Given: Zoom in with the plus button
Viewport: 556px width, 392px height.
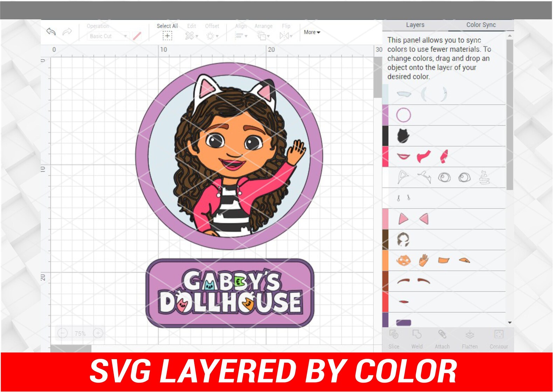Looking at the screenshot, I should (x=98, y=333).
